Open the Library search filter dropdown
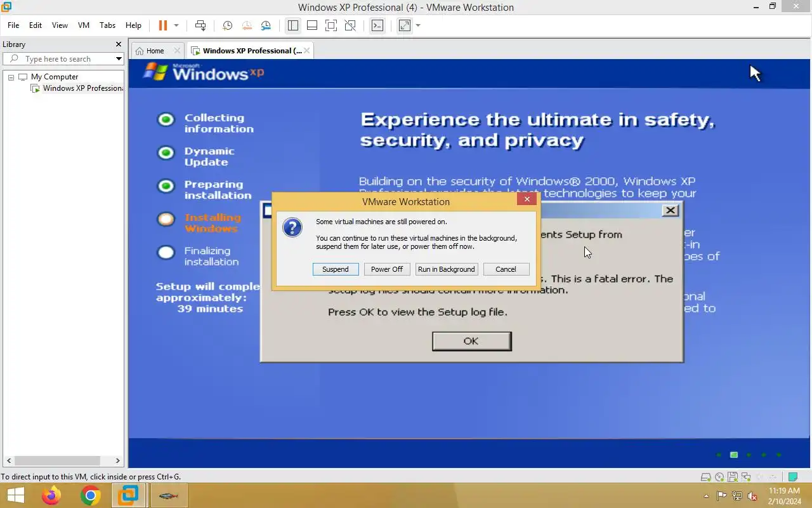 [119, 59]
